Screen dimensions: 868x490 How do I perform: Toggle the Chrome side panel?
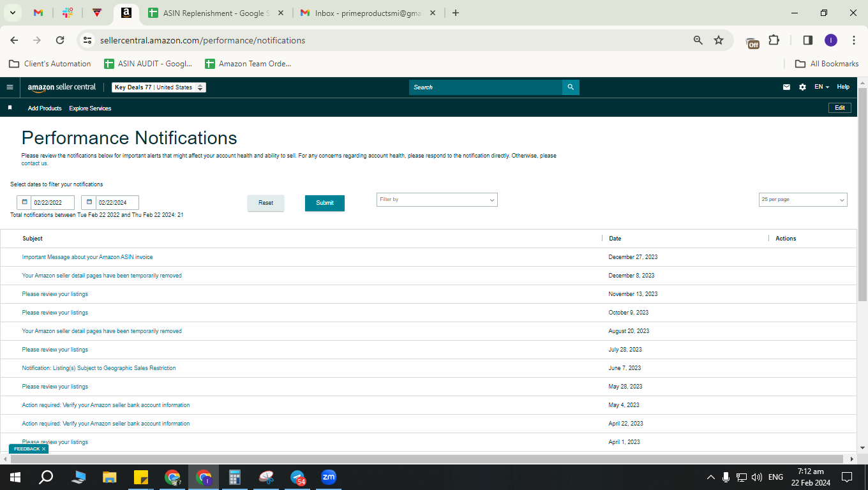807,40
